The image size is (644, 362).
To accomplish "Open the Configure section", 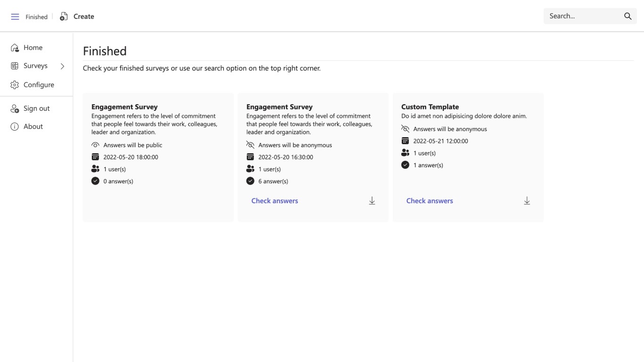I will pyautogui.click(x=39, y=85).
